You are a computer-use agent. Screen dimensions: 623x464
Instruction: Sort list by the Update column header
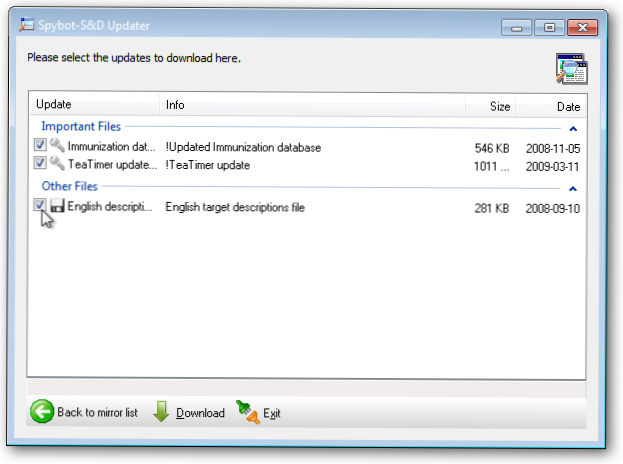tap(94, 105)
